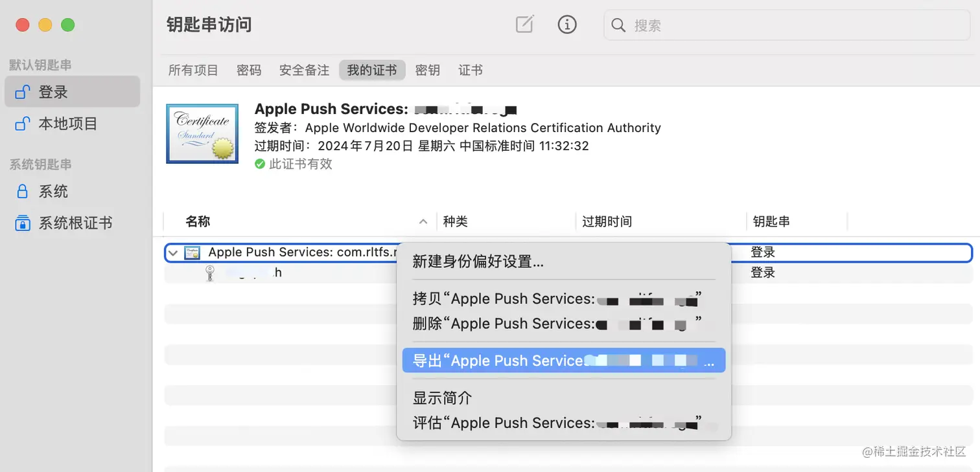The width and height of the screenshot is (980, 472).
Task: Click the unlocked padlock icon beside 登录
Action: pos(23,92)
